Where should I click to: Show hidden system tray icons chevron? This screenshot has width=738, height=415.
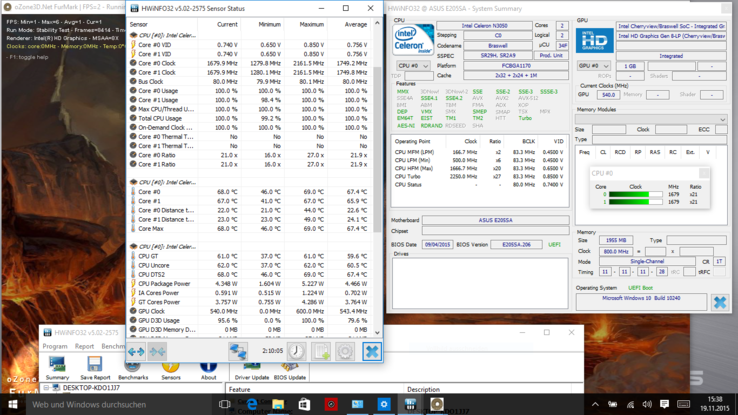pos(595,404)
